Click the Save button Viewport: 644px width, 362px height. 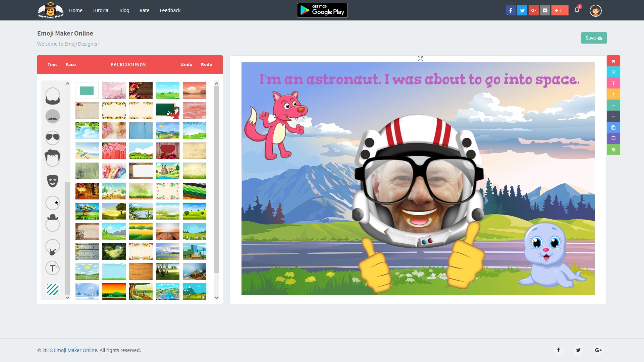[594, 38]
